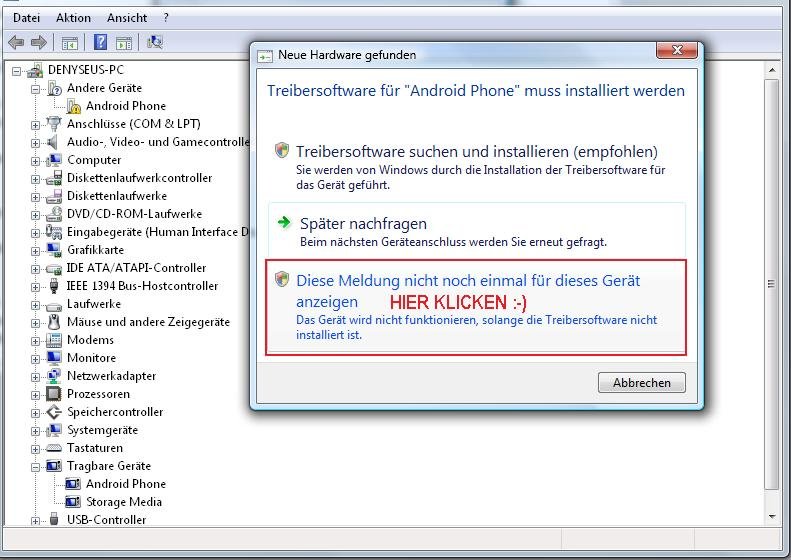This screenshot has width=791, height=560.
Task: Toggle the console tree pane icon
Action: click(70, 43)
